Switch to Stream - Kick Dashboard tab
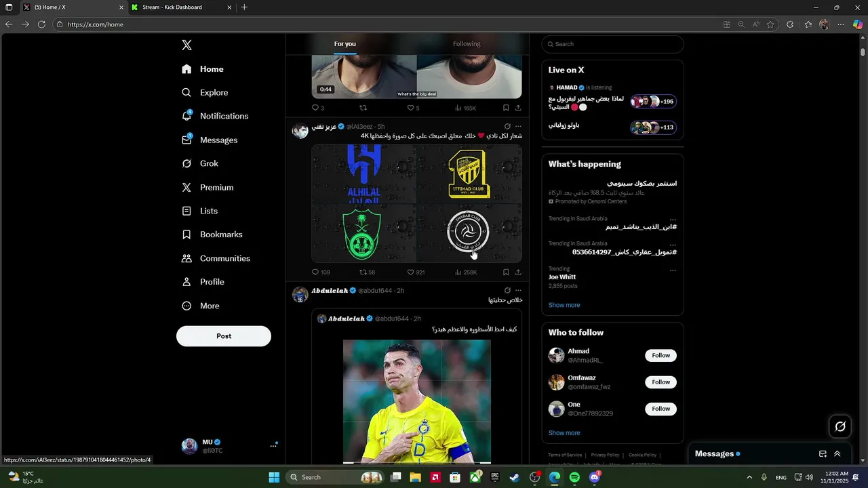The height and width of the screenshot is (488, 868). (x=181, y=7)
